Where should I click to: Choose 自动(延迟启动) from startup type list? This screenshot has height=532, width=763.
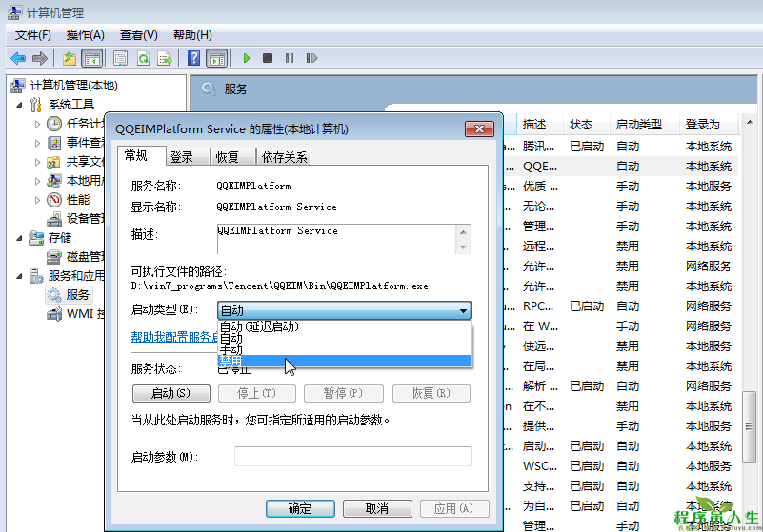click(344, 326)
